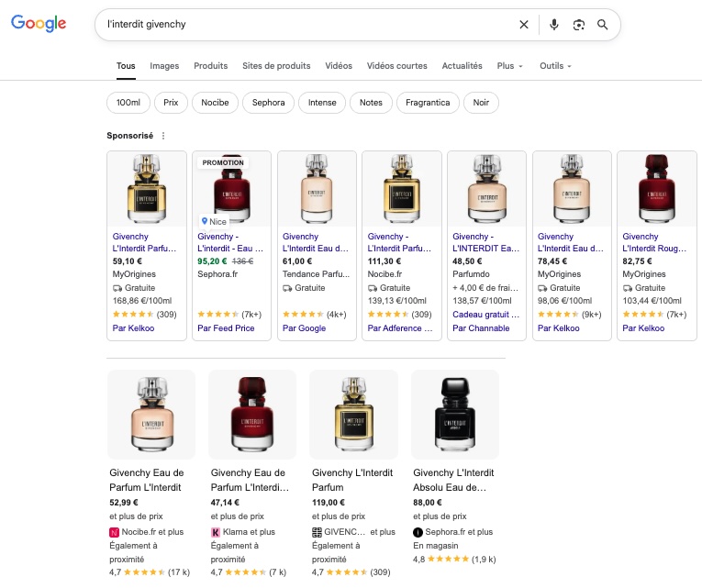Open the Nocibe.fr 111,30 € product image
Viewport: 702px width, 588px height.
pos(402,189)
